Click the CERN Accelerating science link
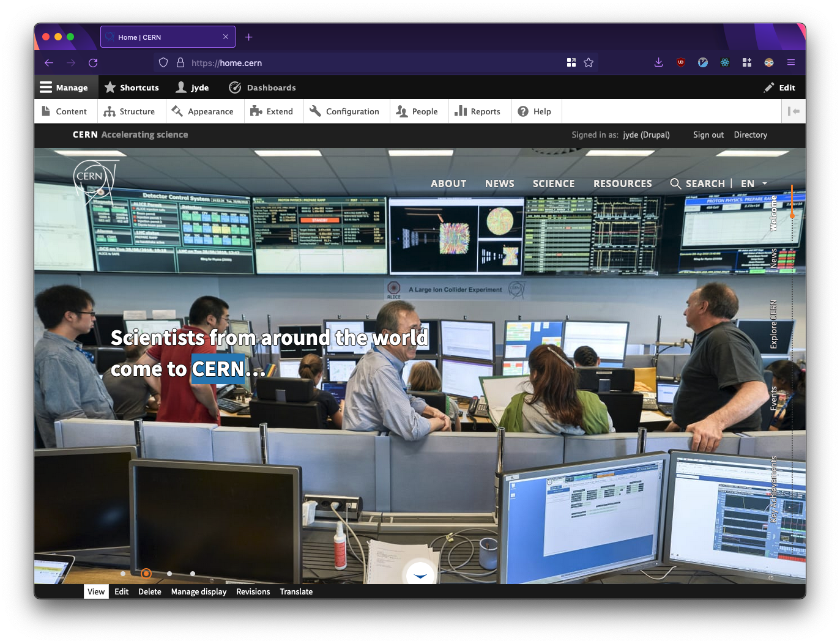 130,135
